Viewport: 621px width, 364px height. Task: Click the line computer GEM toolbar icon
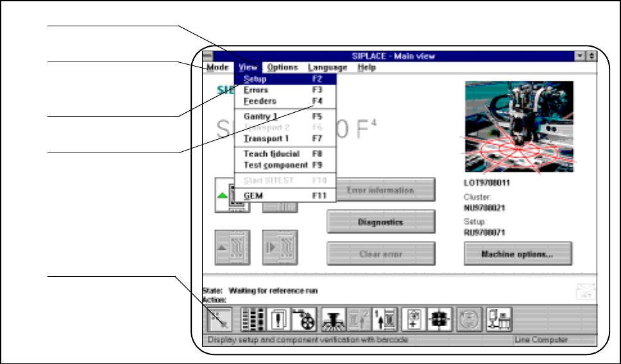499,319
